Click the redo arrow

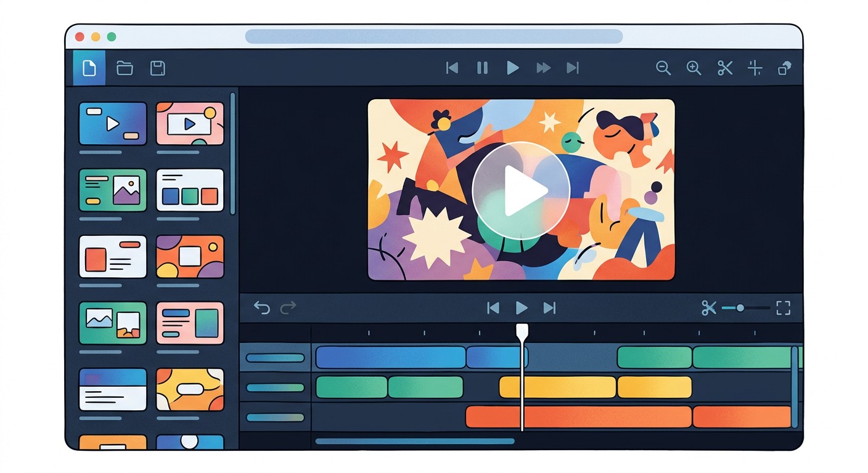tap(289, 307)
